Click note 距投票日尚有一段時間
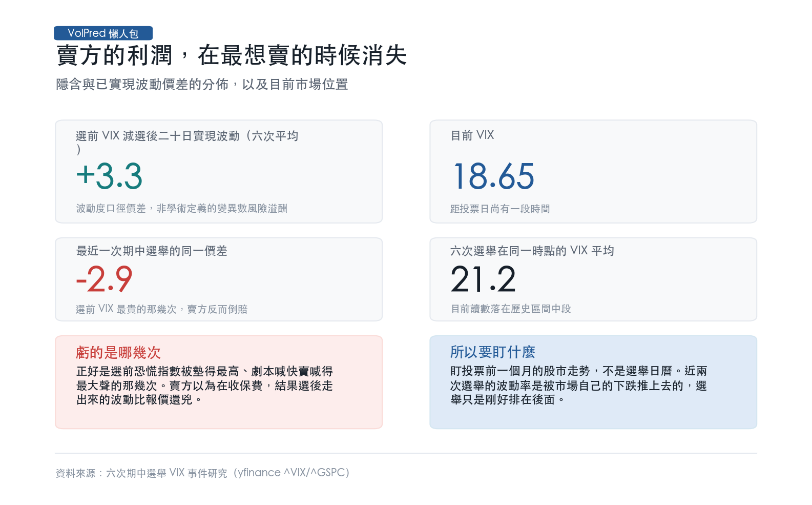This screenshot has height=505, width=812. [500, 209]
